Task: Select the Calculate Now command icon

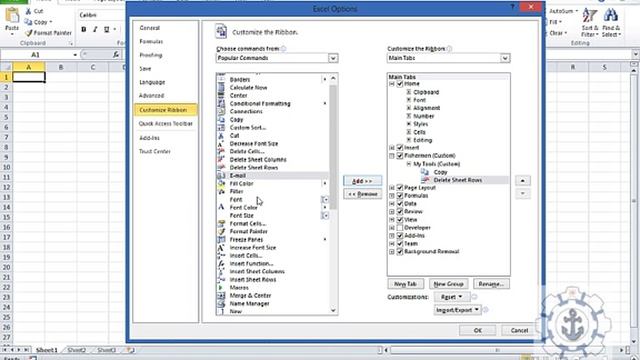Action: (221, 87)
